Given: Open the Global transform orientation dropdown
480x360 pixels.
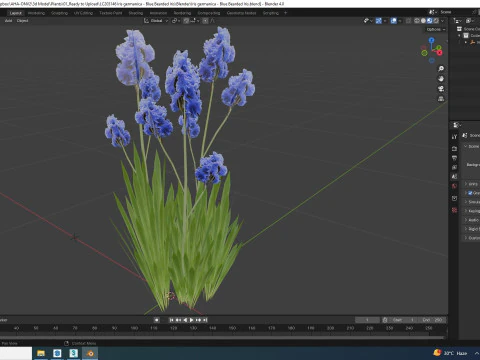Looking at the screenshot, I should [156, 21].
